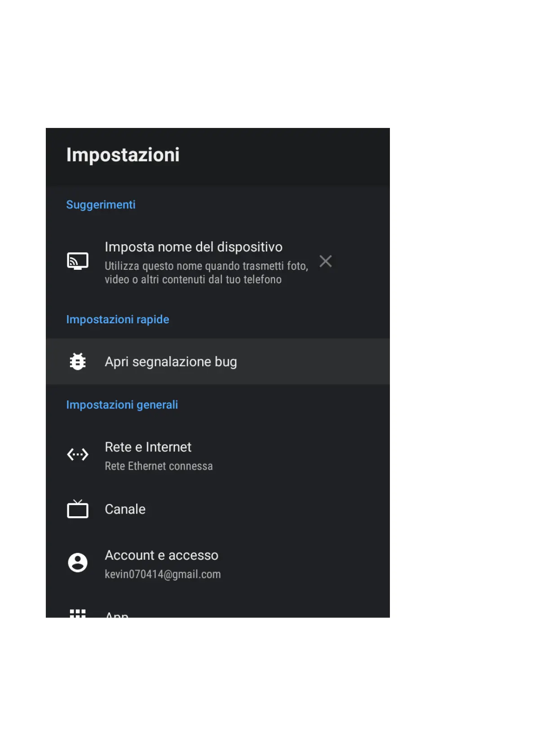
Task: Click the Impostazioni title
Action: (x=123, y=155)
